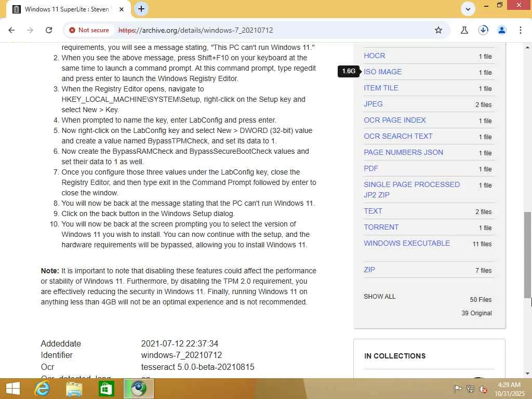Click the IN COLLECTIONS heading

click(395, 356)
